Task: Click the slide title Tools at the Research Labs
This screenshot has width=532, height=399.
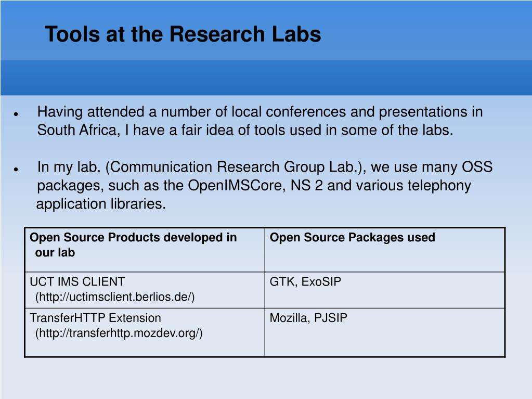Action: coord(183,34)
